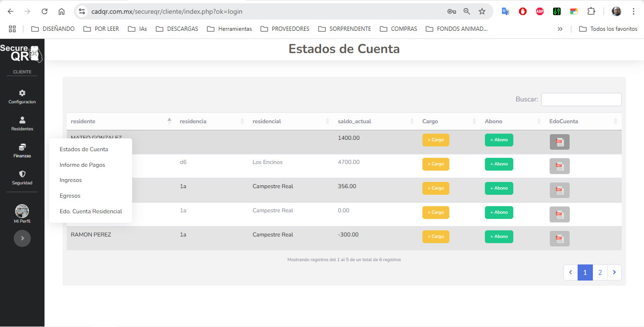
Task: Click the Mi Perfil avatar picture
Action: click(22, 211)
